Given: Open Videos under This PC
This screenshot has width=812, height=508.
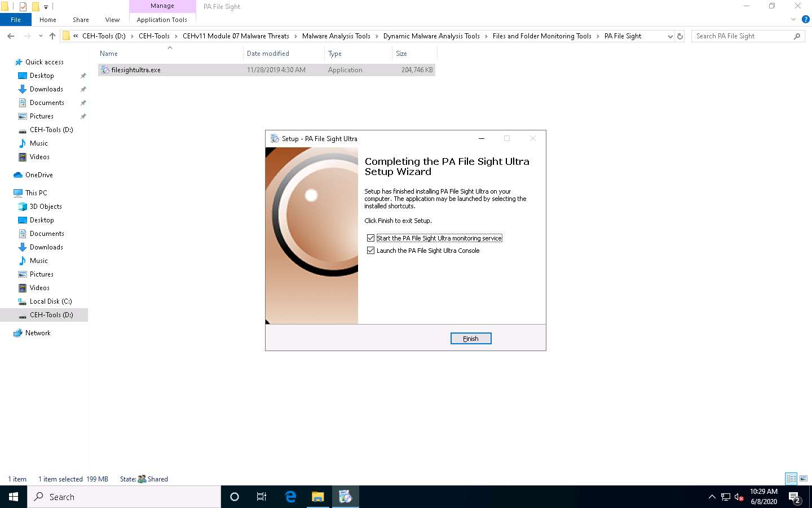Looking at the screenshot, I should tap(39, 288).
